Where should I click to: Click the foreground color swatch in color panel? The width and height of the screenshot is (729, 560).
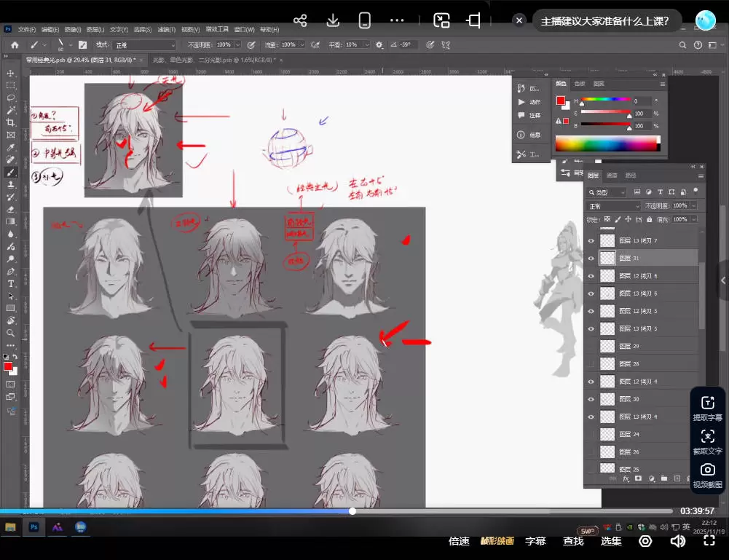tap(561, 101)
